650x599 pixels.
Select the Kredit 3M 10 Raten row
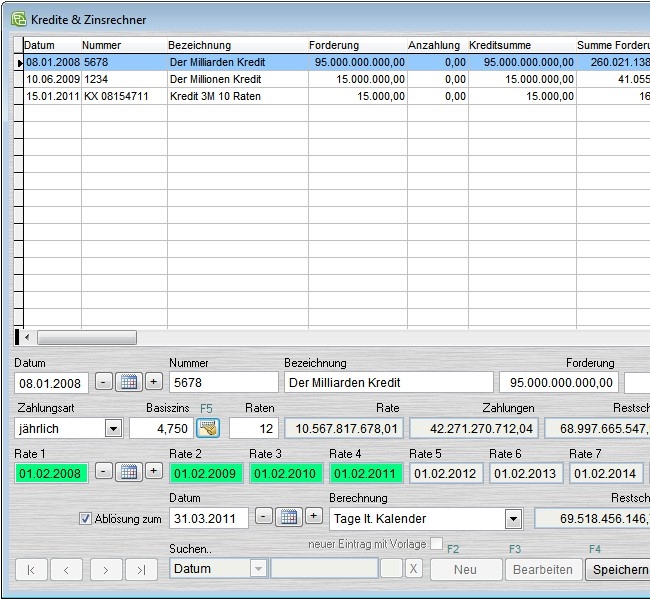pyautogui.click(x=215, y=96)
